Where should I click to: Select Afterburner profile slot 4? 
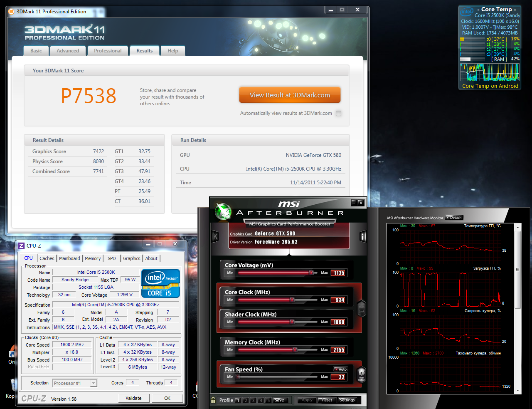coord(261,400)
